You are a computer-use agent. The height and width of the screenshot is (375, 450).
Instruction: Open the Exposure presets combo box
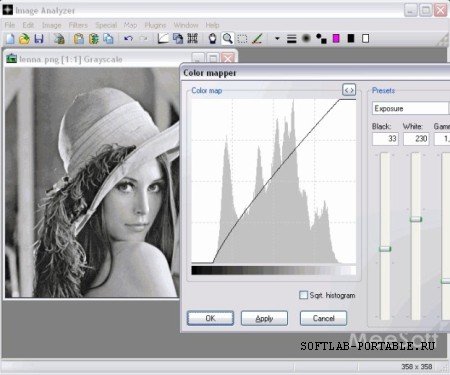(x=411, y=109)
